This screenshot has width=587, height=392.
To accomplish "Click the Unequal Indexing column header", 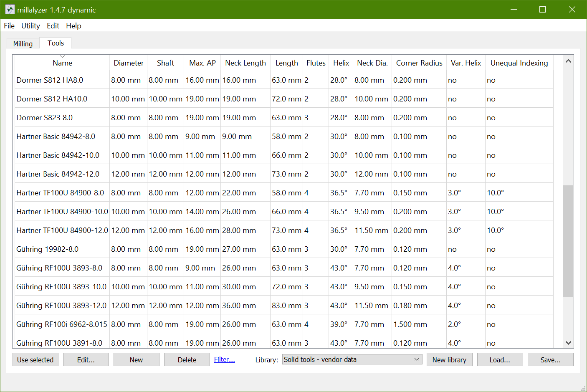I will 519,63.
